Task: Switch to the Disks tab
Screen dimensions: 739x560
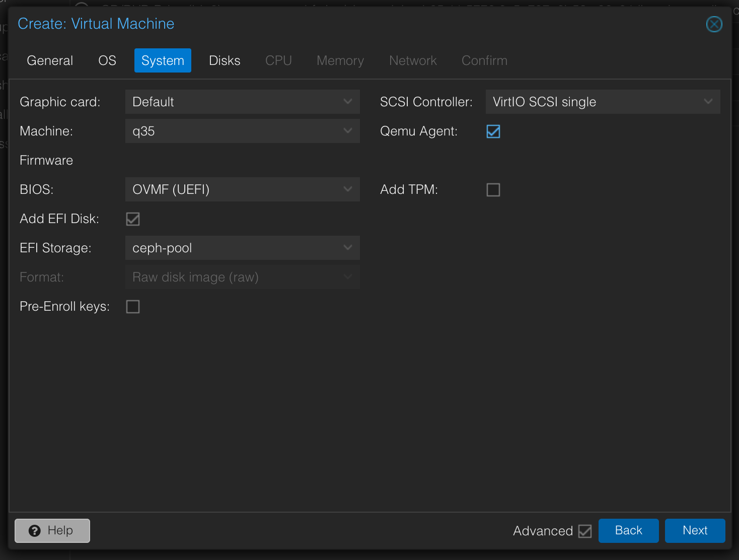Action: 225,60
